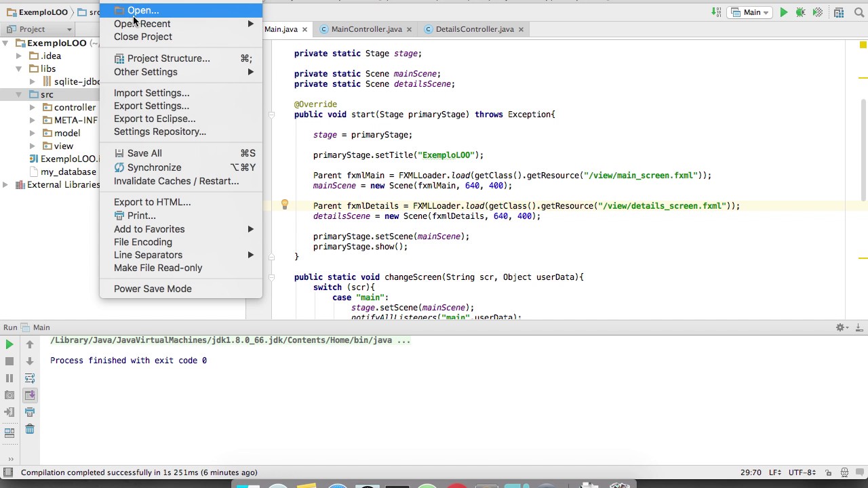The width and height of the screenshot is (868, 488).
Task: Switch to DetailsController.java tab
Action: click(x=473, y=29)
